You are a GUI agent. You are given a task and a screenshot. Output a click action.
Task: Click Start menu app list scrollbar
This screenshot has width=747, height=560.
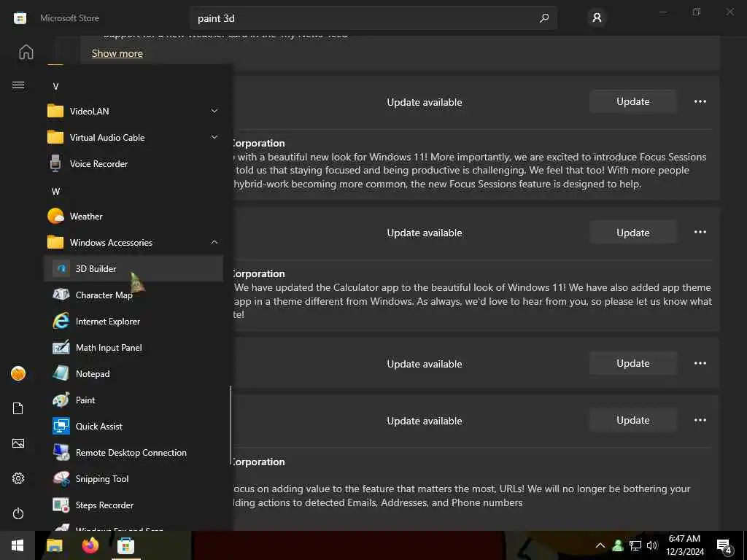click(x=231, y=425)
